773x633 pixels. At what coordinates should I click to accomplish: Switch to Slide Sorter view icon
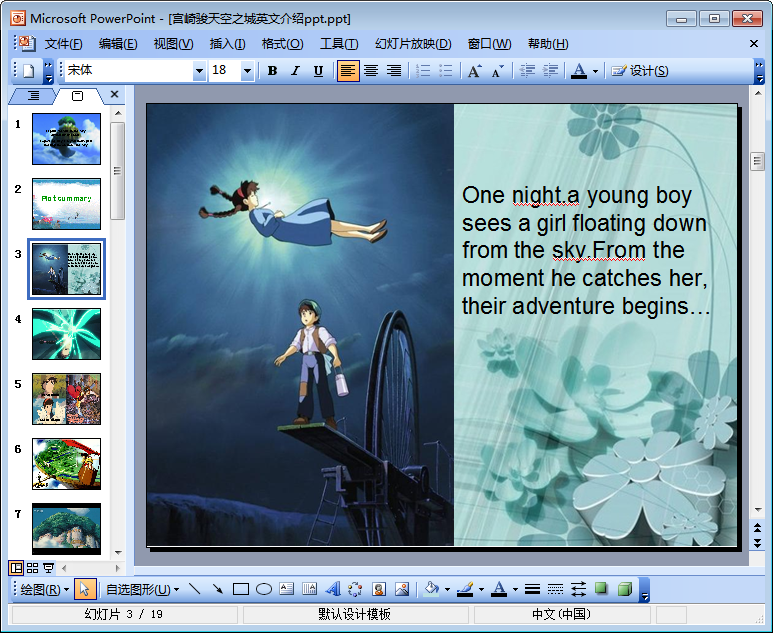[x=33, y=568]
